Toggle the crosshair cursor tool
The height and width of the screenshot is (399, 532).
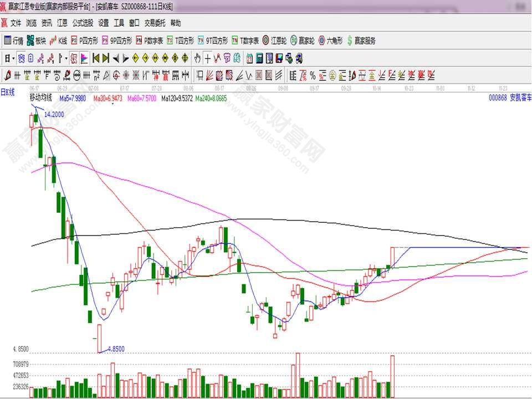(207, 58)
